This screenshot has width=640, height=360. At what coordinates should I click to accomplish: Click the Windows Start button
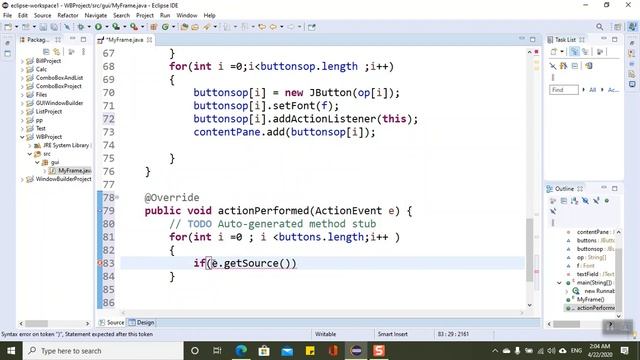pos(11,351)
